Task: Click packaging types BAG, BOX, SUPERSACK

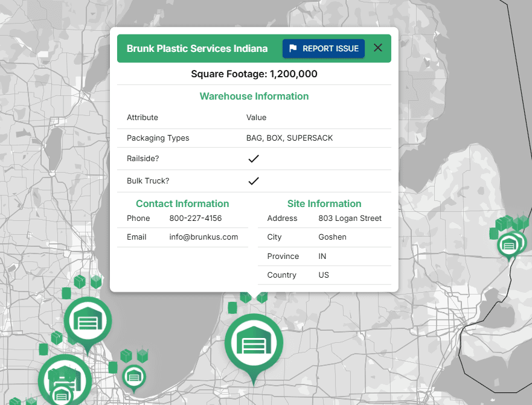Action: click(x=289, y=138)
